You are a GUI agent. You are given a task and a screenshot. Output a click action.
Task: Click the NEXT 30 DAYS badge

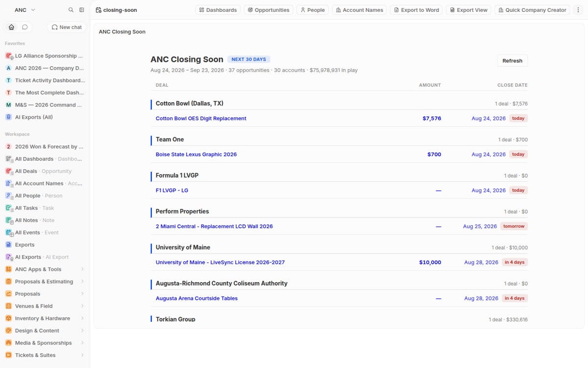(x=248, y=59)
